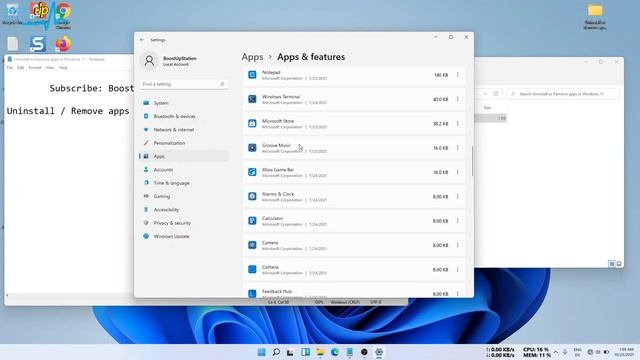Click the search box in File Explorer window
The height and width of the screenshot is (360, 640).
563,94
